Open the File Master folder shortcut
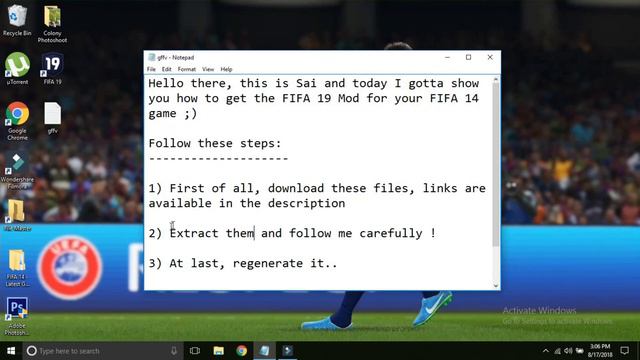This screenshot has height=360, width=640. (x=17, y=215)
